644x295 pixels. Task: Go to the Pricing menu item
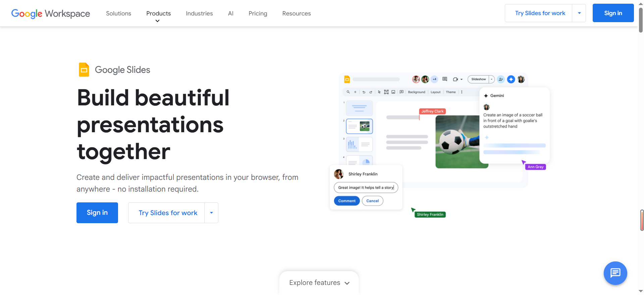click(258, 13)
